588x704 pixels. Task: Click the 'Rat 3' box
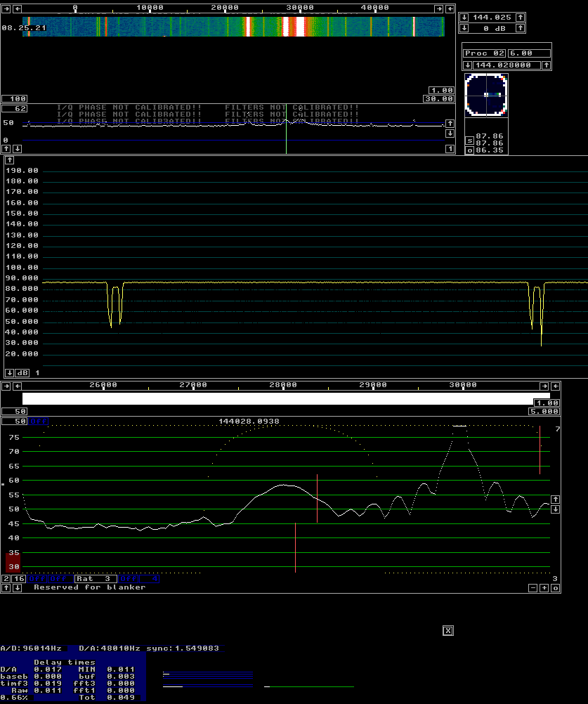click(96, 579)
